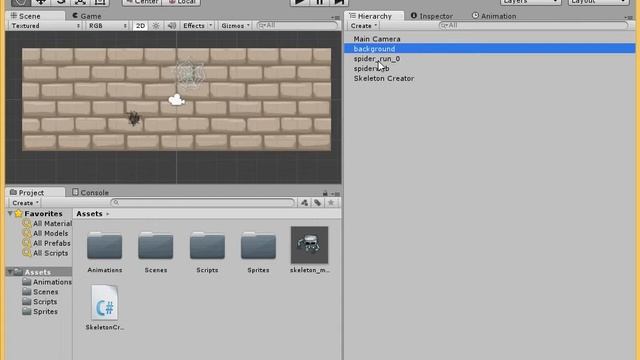The image size is (640, 360).
Task: Select All Scripts favorite search
Action: point(46,253)
